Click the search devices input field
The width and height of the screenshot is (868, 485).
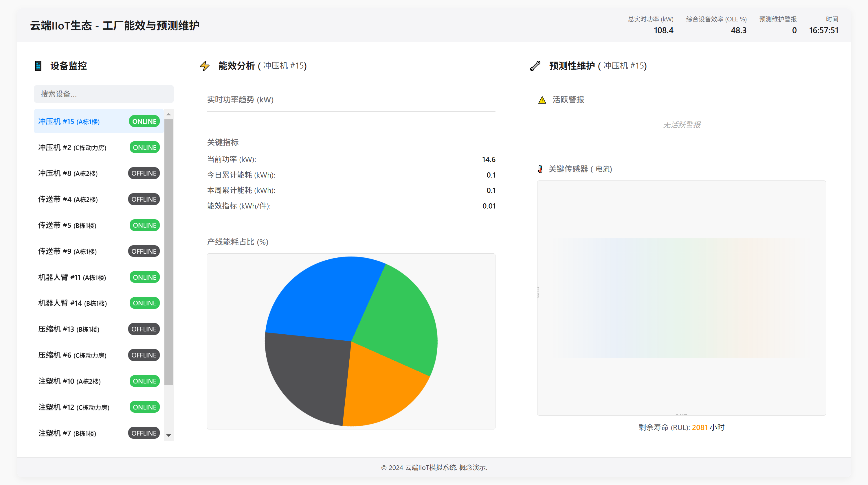point(103,94)
